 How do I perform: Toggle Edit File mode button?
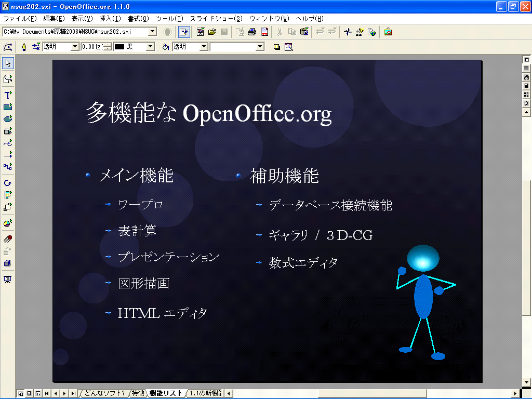[x=184, y=32]
